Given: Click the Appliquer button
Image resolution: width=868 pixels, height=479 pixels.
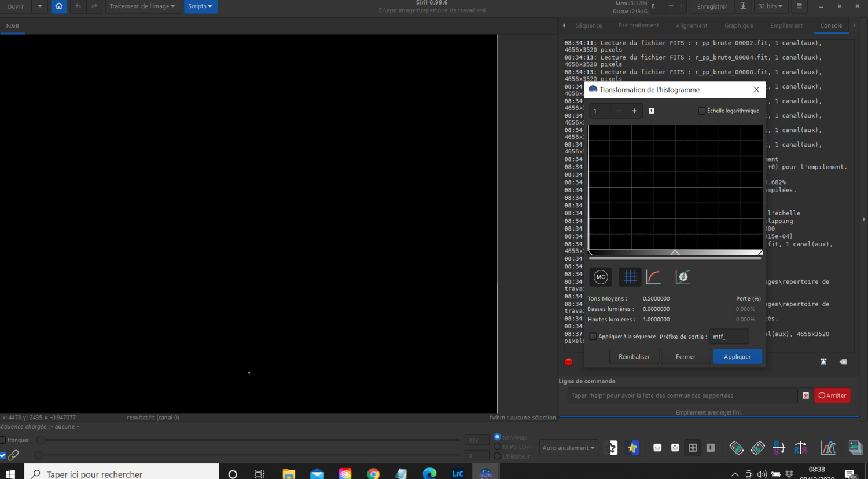Looking at the screenshot, I should point(737,356).
